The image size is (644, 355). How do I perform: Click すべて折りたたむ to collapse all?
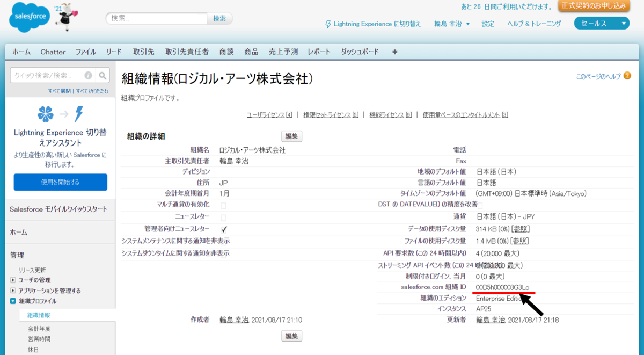coord(92,91)
